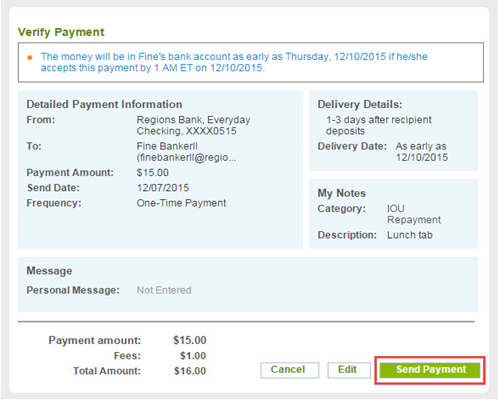This screenshot has height=400, width=500.
Task: Click the orange bullet in notice box
Action: pyautogui.click(x=30, y=57)
